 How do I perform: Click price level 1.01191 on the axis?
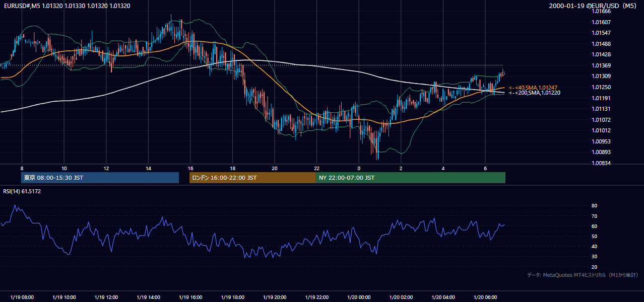[x=601, y=98]
